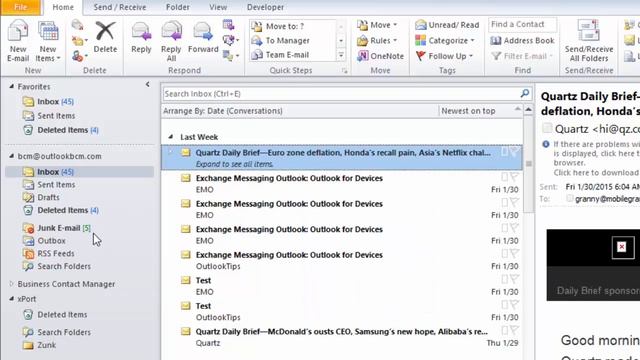Screen dimensions: 640x360
Task: Flag the Quartz Euro zone message
Action: (x=514, y=152)
